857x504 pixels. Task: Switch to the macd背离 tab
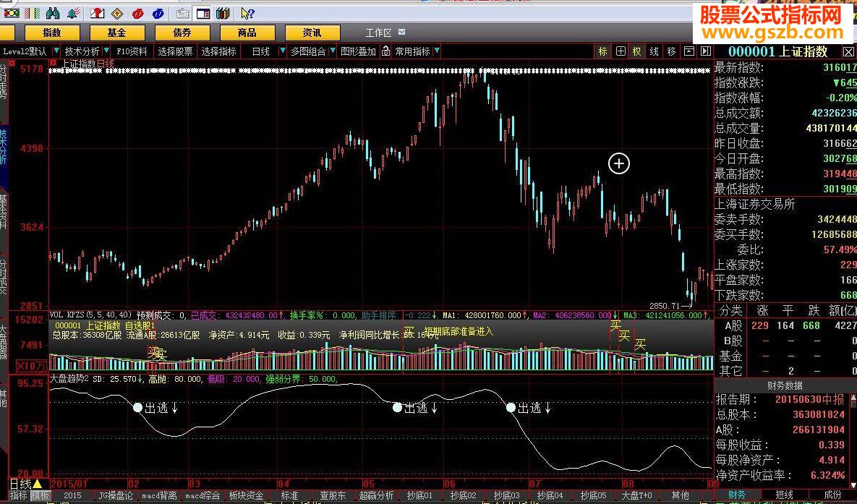159,495
